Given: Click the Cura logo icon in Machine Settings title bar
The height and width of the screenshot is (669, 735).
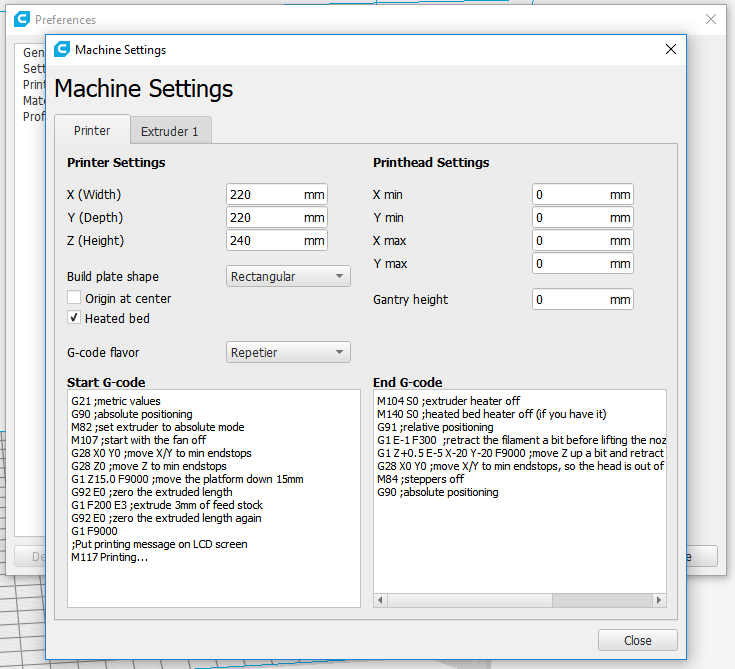Looking at the screenshot, I should [62, 49].
